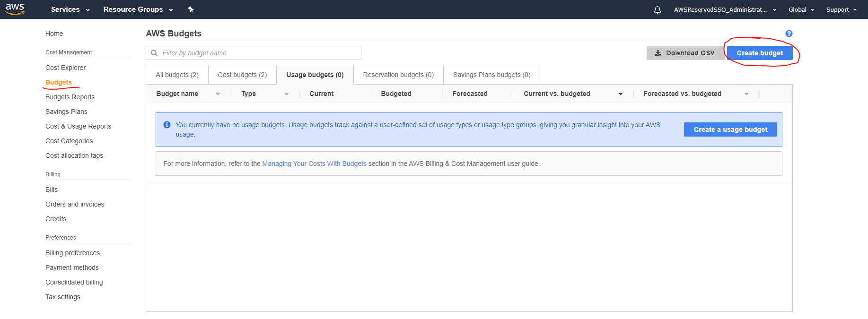The height and width of the screenshot is (319, 868).
Task: Switch to the Cost budgets (2) tab
Action: [242, 75]
